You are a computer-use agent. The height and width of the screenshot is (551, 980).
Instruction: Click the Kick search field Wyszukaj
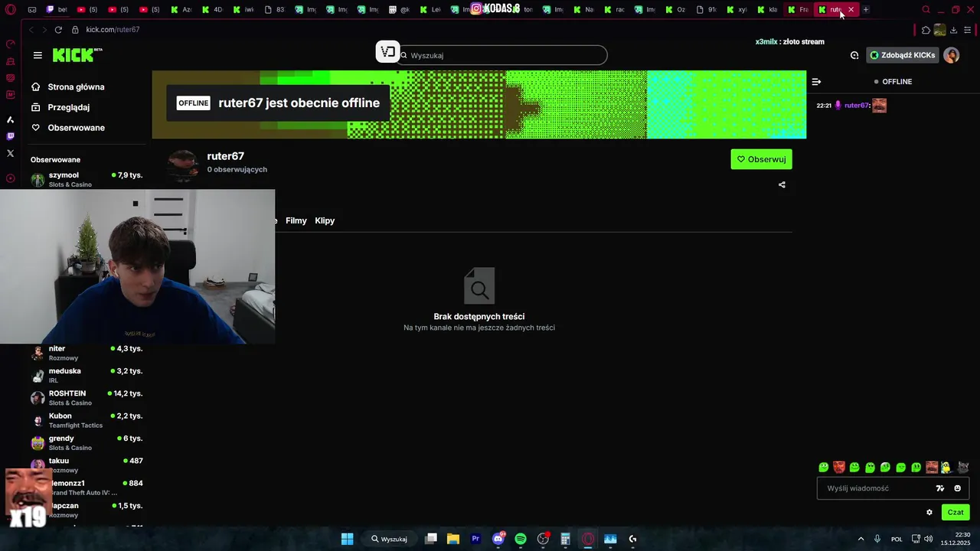[503, 55]
